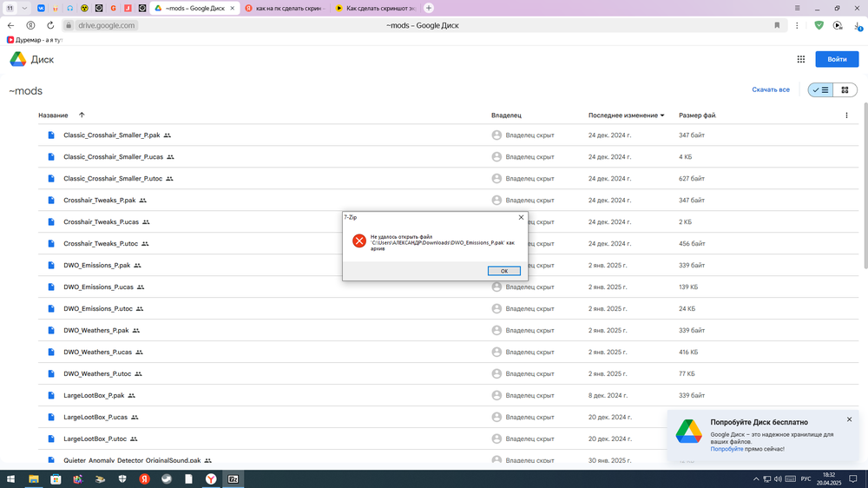
Task: Click the drive.google.com address field
Action: click(x=107, y=25)
